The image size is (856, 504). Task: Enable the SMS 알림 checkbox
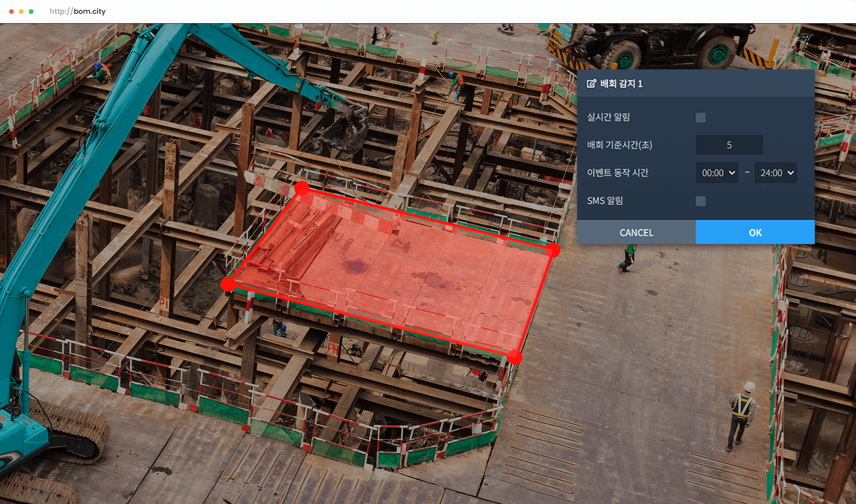[x=700, y=201]
